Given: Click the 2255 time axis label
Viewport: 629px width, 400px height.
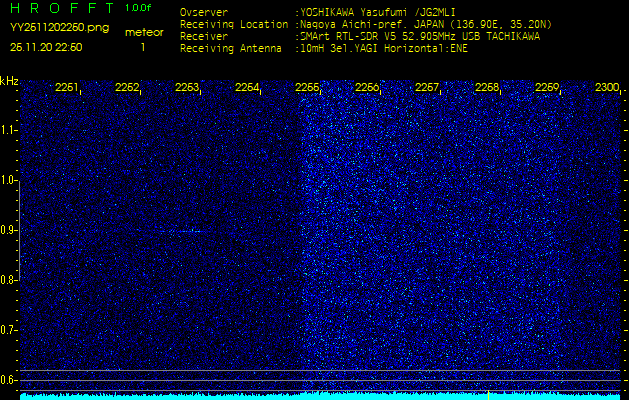Looking at the screenshot, I should click(x=307, y=87).
